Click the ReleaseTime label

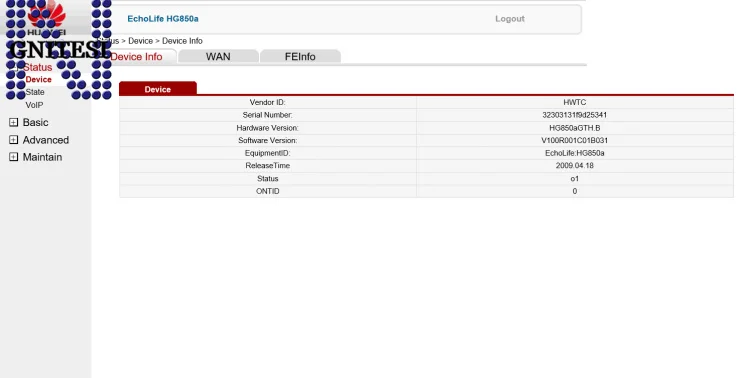click(267, 166)
